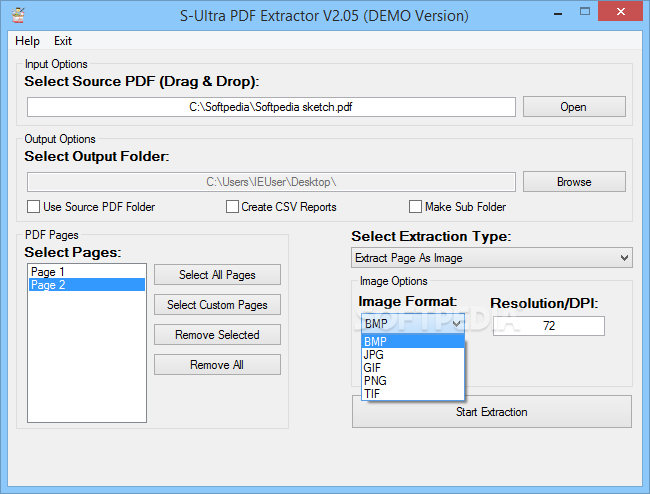Click the Select Custom Pages button
650x494 pixels.
point(217,305)
